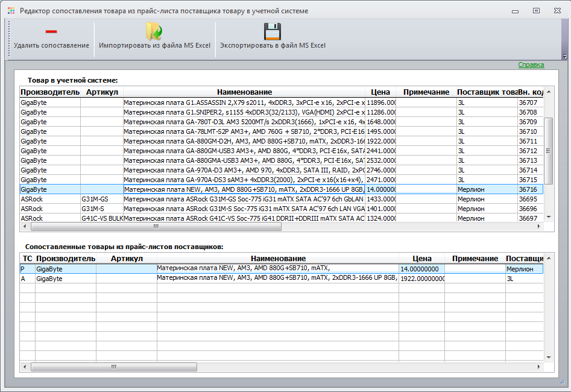Click 'Вн. код' column header
Screen dimensions: 571x392
[x=531, y=92]
